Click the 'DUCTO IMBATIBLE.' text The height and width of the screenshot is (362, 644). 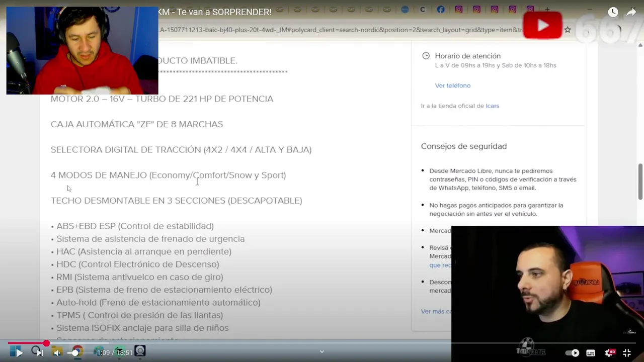(x=198, y=60)
